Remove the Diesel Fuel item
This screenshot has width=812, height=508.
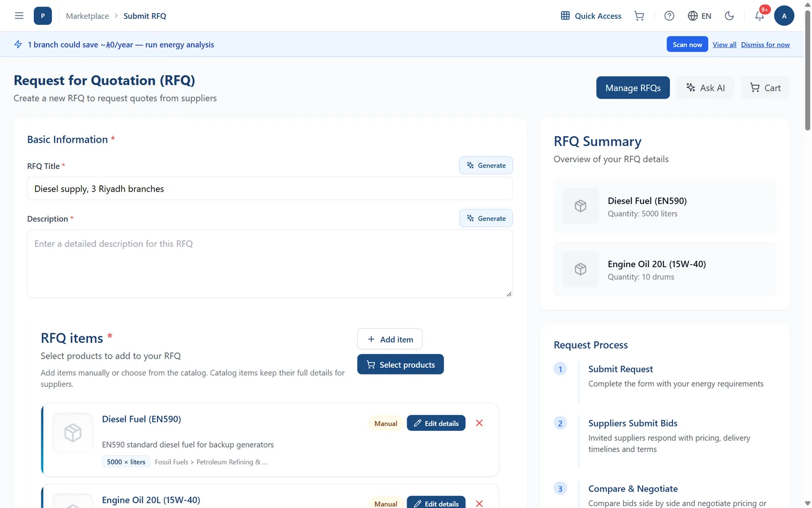[x=479, y=423]
